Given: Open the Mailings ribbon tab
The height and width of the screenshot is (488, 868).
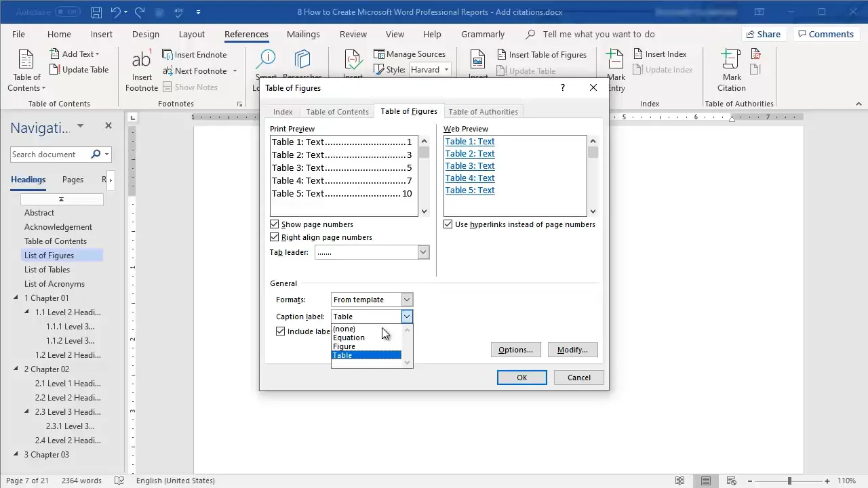Looking at the screenshot, I should point(303,34).
